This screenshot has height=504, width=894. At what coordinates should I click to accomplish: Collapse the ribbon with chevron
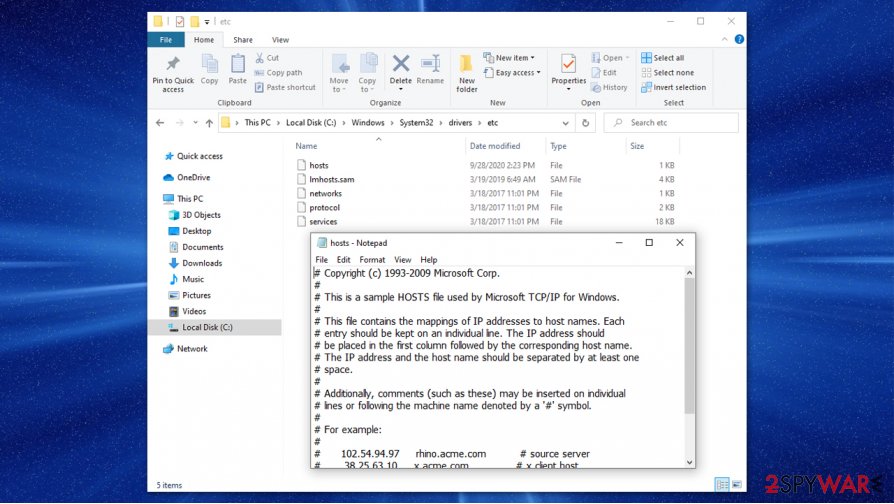click(x=724, y=39)
